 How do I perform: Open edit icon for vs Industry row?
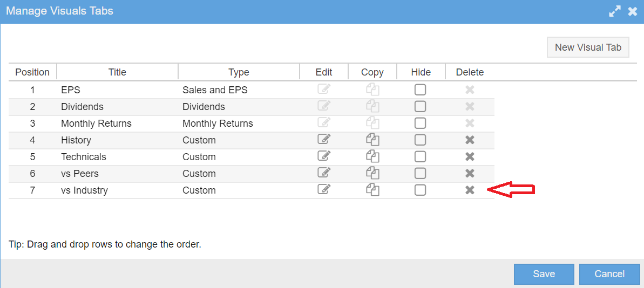(324, 189)
